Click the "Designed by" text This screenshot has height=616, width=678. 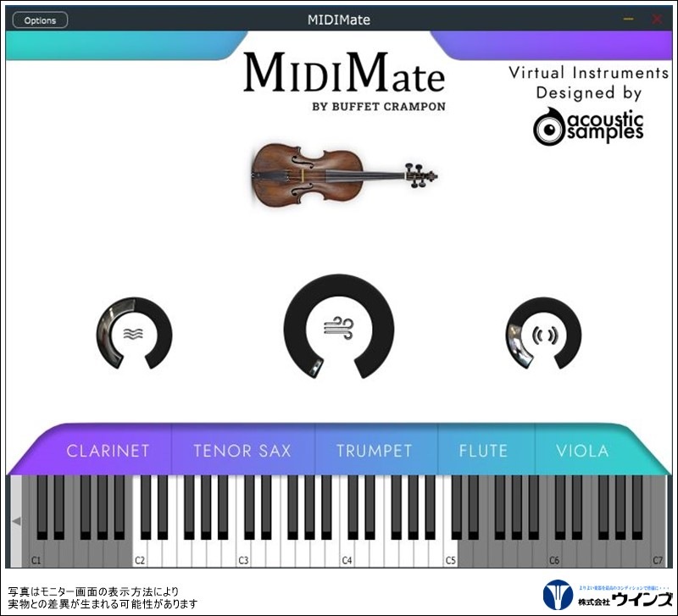point(589,93)
